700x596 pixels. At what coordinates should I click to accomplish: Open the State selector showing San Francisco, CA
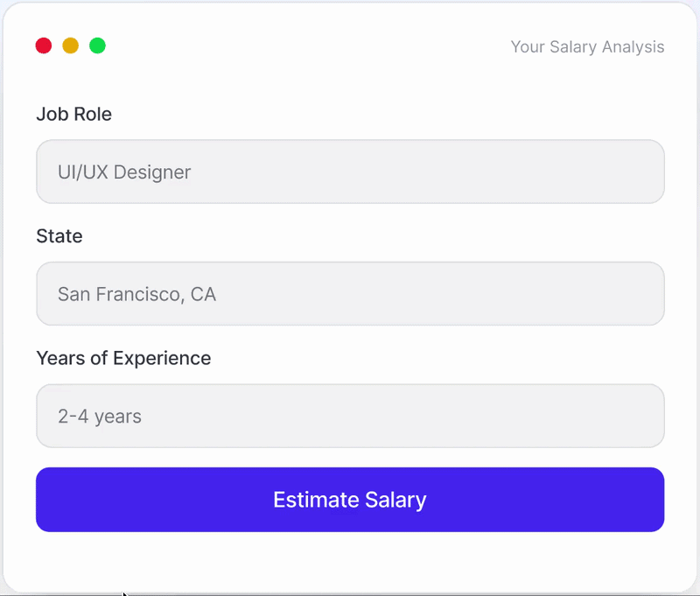coord(350,294)
